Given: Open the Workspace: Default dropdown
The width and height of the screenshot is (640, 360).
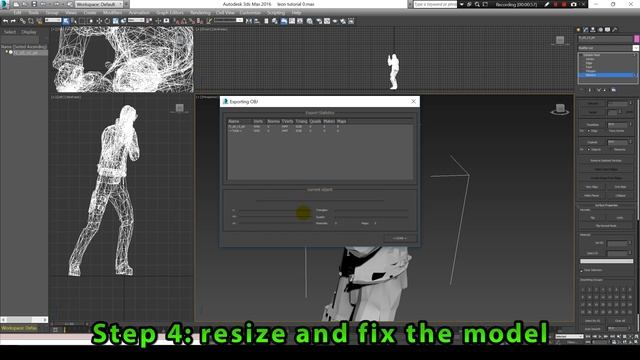Looking at the screenshot, I should [x=99, y=4].
